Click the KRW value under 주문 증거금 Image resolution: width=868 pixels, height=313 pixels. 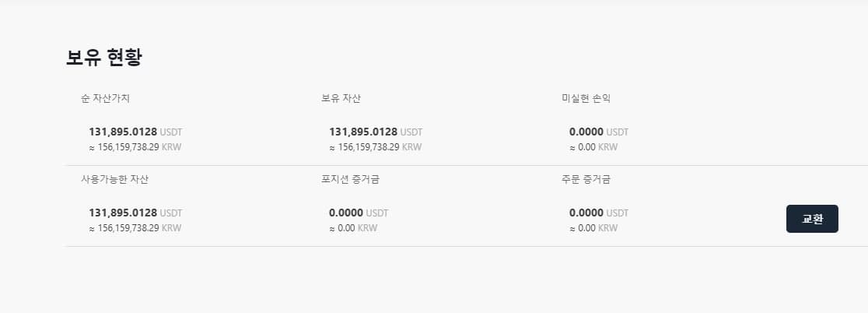(x=593, y=228)
